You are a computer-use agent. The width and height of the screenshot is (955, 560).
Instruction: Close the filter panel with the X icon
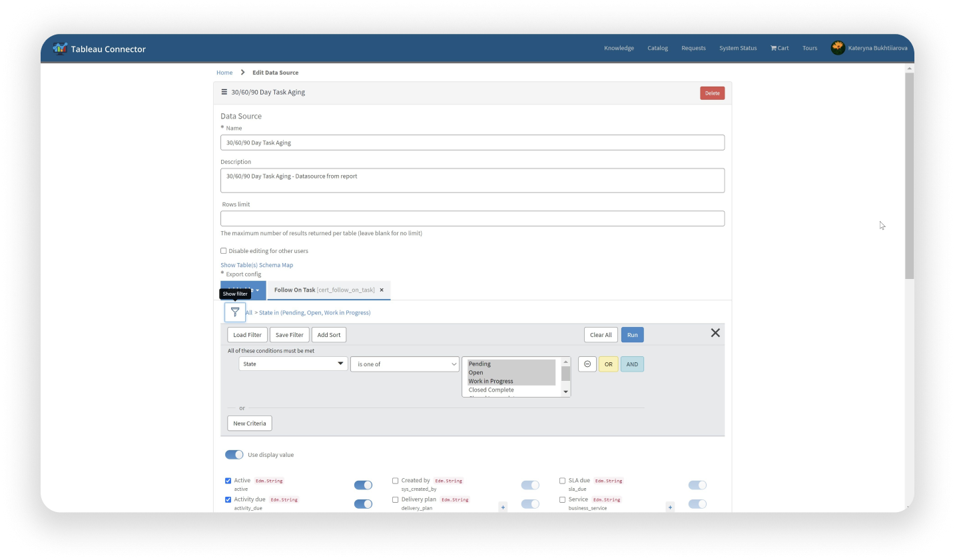(715, 332)
